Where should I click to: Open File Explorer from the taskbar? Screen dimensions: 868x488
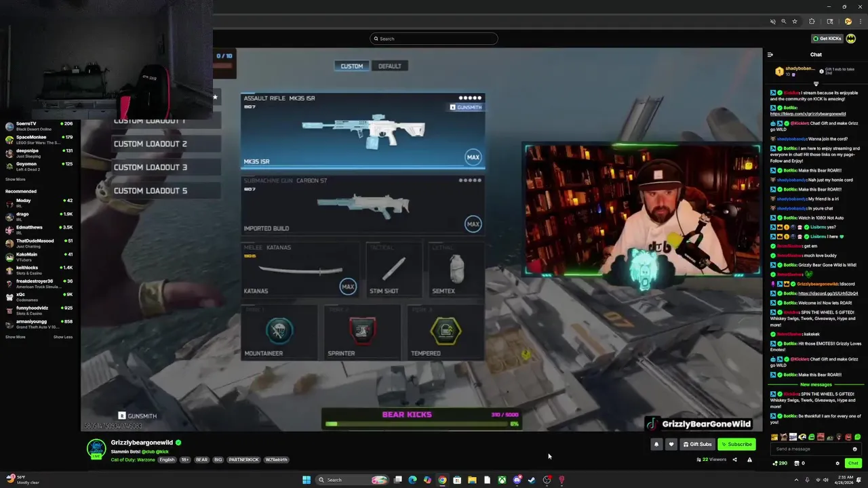coord(472,480)
